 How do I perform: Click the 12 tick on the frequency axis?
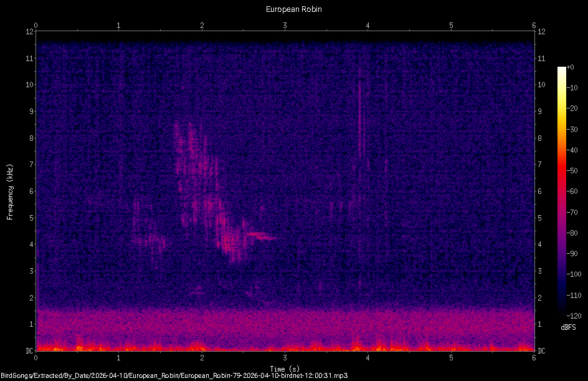point(29,33)
